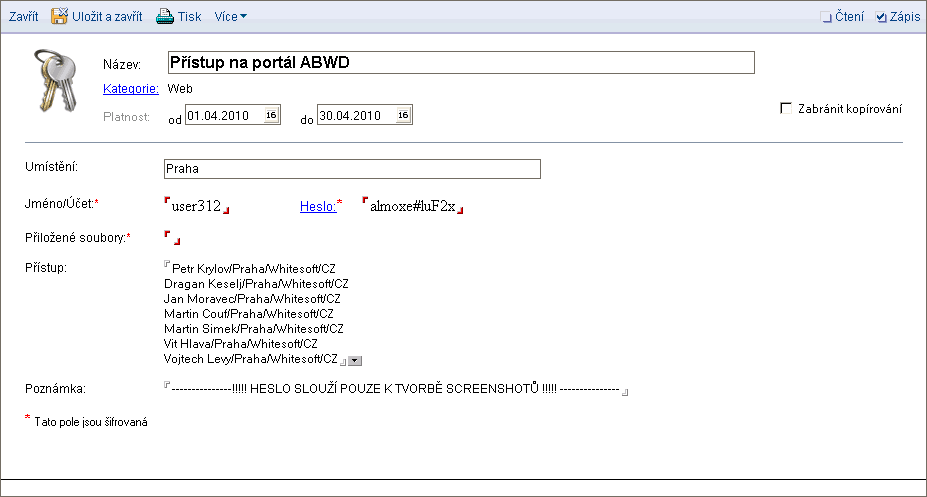Open the Kategorie link
The height and width of the screenshot is (497, 927).
(131, 89)
